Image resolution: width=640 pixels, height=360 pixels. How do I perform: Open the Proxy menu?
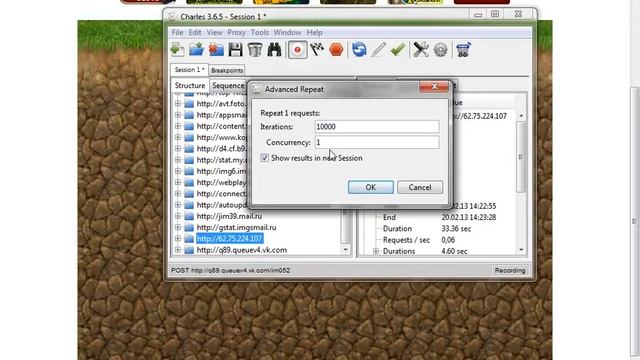click(x=236, y=32)
